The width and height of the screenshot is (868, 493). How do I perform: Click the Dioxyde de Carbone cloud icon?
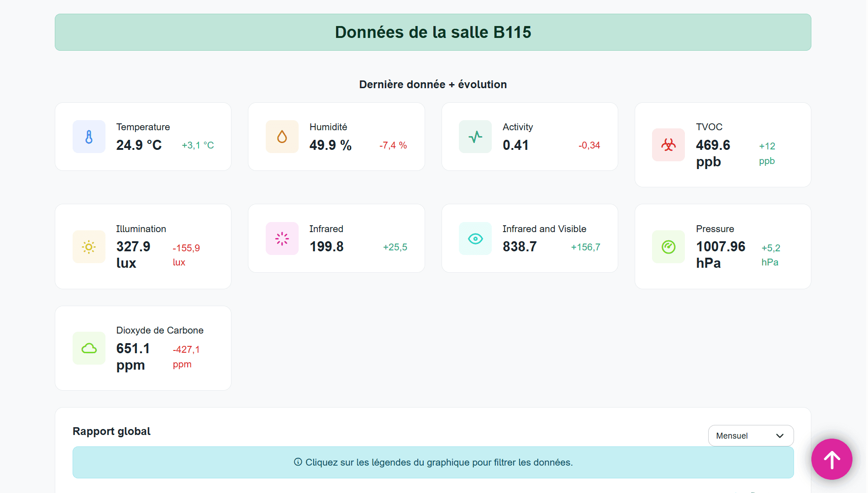tap(89, 348)
